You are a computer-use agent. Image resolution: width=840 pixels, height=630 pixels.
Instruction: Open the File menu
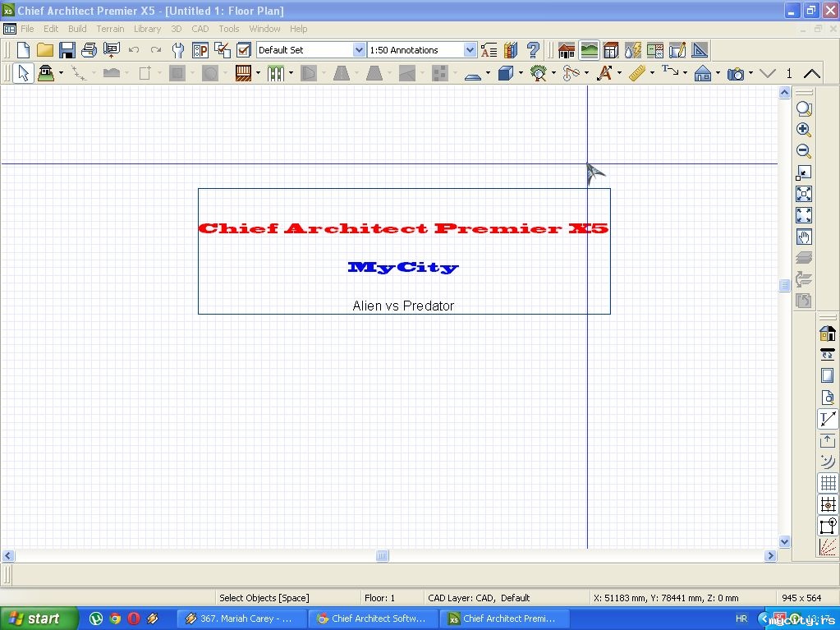[x=27, y=29]
